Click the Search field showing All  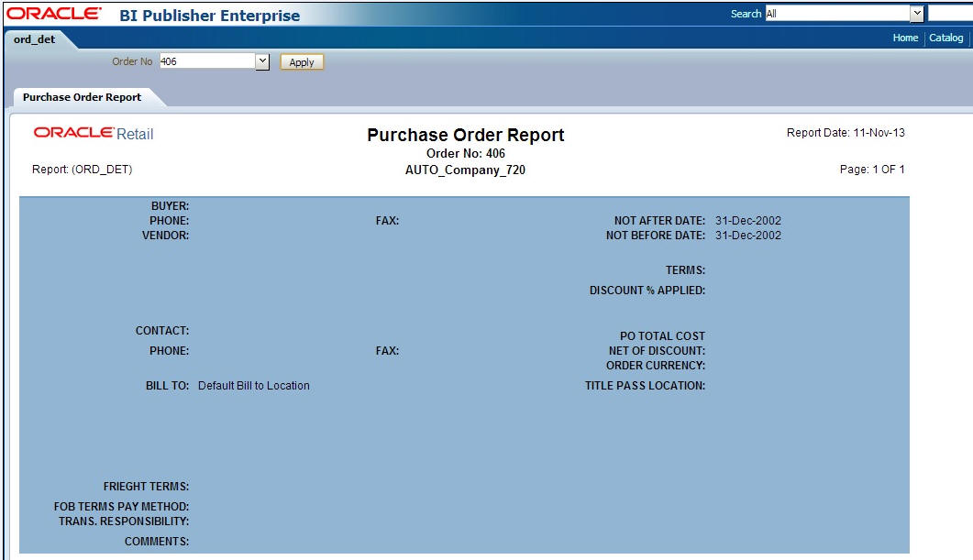[x=837, y=14]
